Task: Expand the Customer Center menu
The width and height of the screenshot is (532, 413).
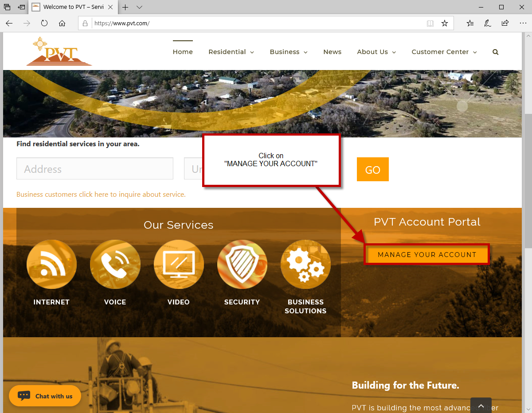Action: pyautogui.click(x=444, y=52)
